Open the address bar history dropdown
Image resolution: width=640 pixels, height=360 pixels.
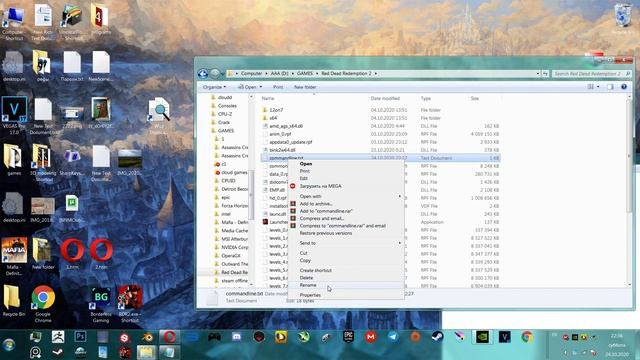click(538, 74)
